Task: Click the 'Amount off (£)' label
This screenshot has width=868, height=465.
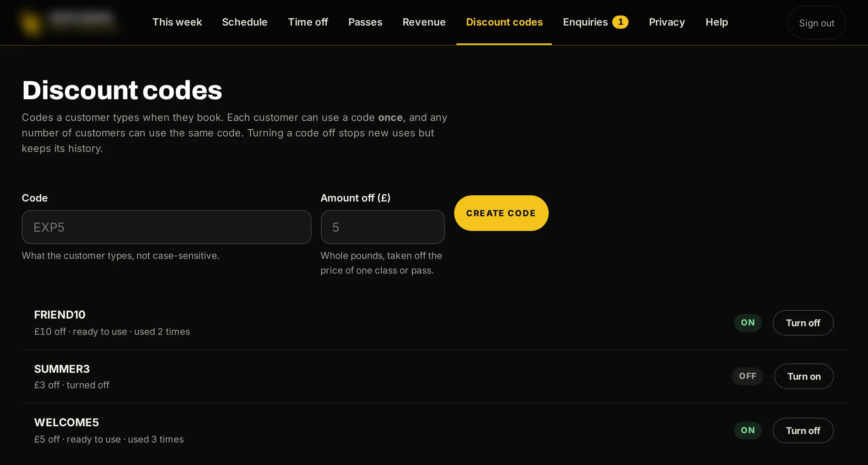Action: click(355, 198)
